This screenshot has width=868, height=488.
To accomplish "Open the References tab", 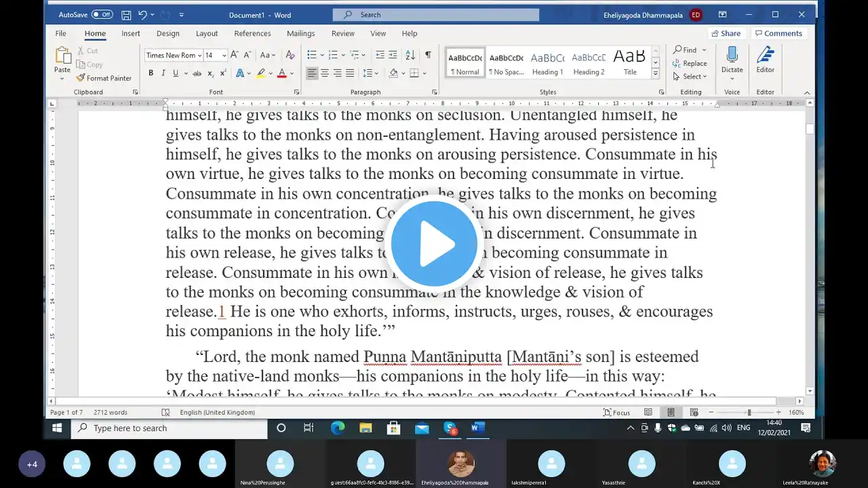I will tap(252, 33).
